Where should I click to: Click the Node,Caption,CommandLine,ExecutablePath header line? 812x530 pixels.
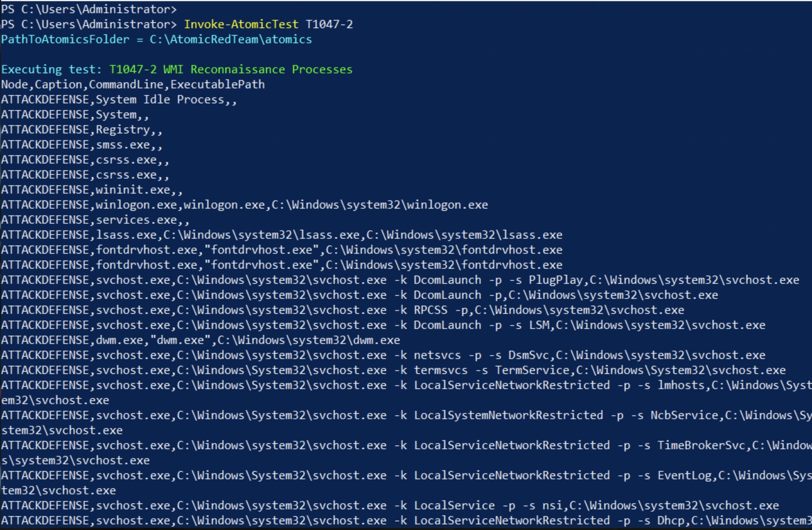pos(133,85)
